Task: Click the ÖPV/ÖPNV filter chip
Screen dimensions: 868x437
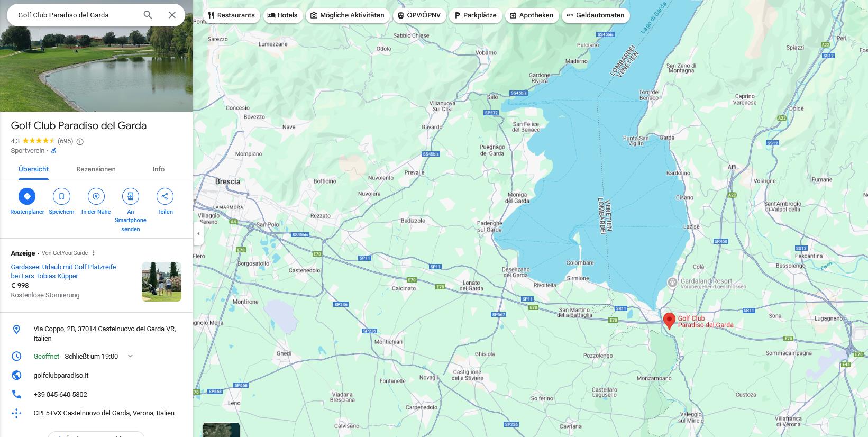Action: click(x=419, y=15)
